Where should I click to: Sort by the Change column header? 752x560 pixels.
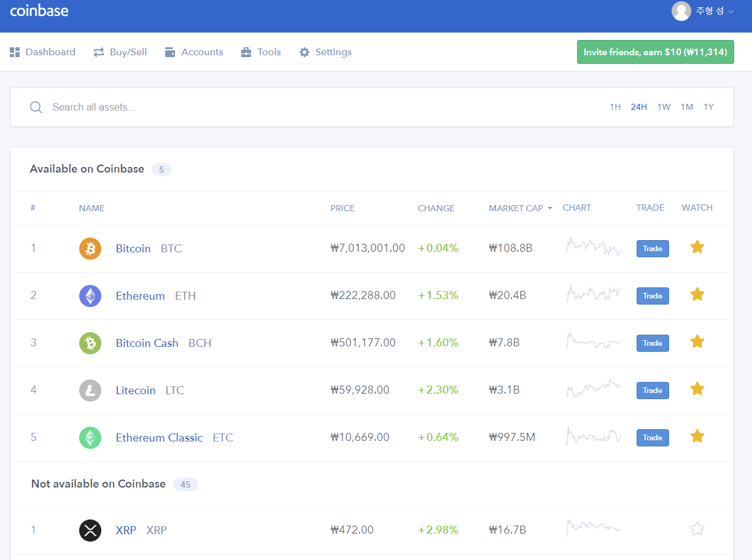coord(436,208)
